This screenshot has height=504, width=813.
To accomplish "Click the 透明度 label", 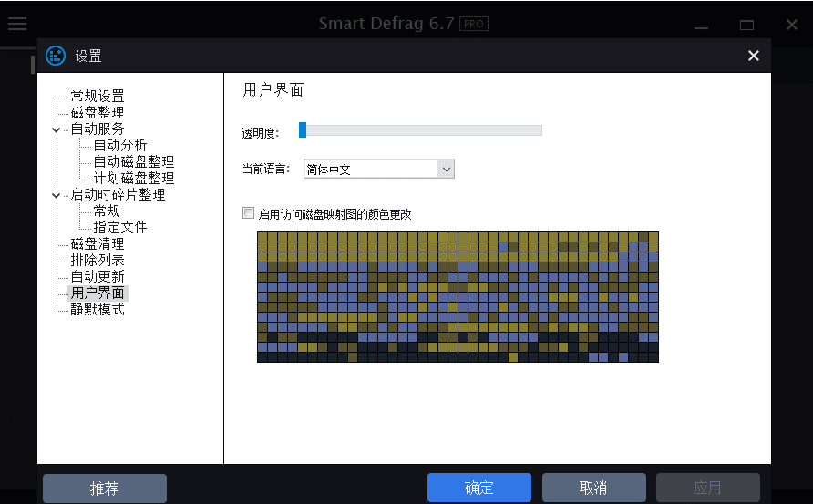I will [261, 133].
